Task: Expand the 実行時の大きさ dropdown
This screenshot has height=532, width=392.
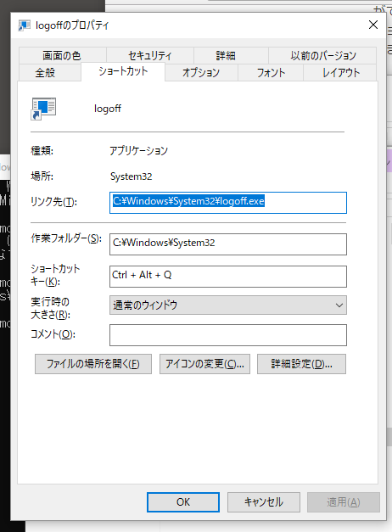Action: [x=228, y=305]
